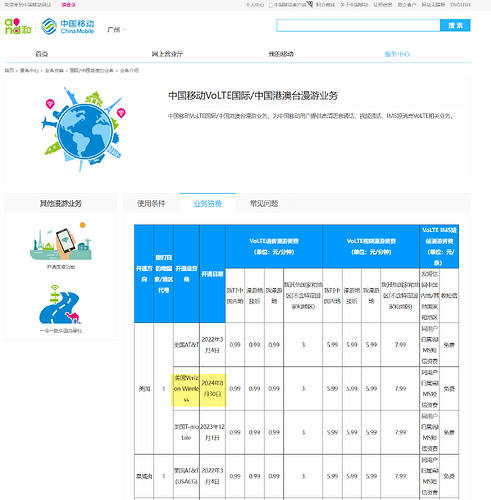
Task: Go to 我的移动 in the navigation bar
Action: pos(281,54)
